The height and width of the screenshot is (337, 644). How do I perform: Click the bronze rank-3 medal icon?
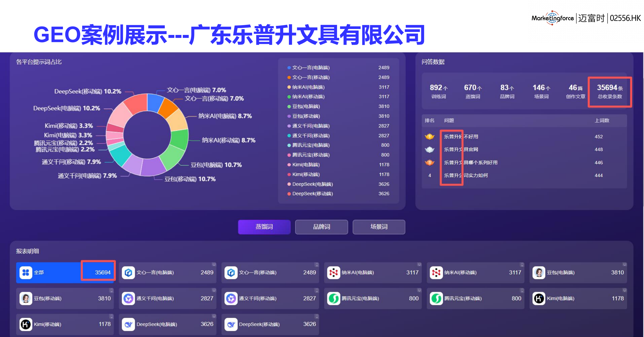pos(429,163)
